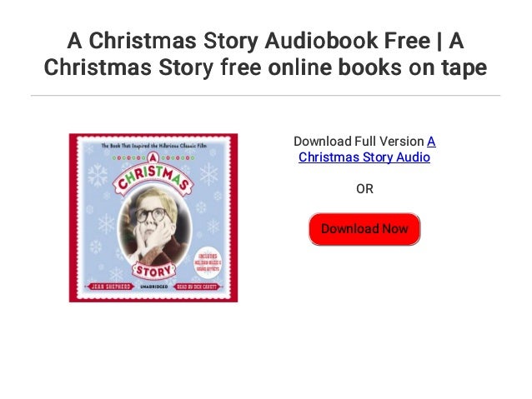
Task: Click the round 'Includes holiday music' badge
Action: (x=208, y=264)
